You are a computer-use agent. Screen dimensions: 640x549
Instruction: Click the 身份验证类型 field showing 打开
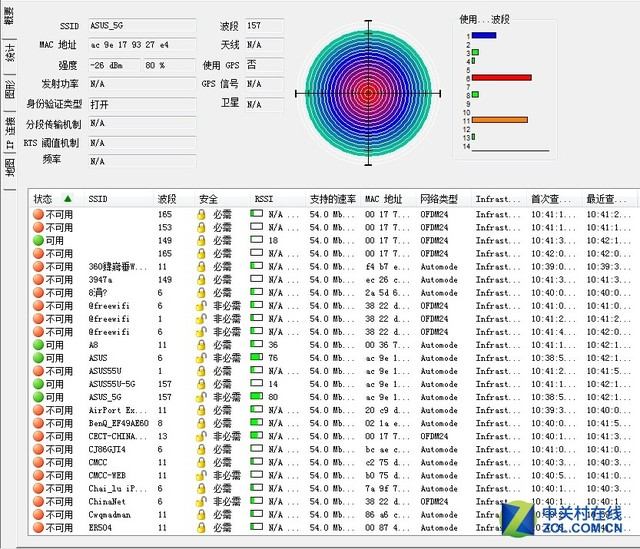point(142,104)
